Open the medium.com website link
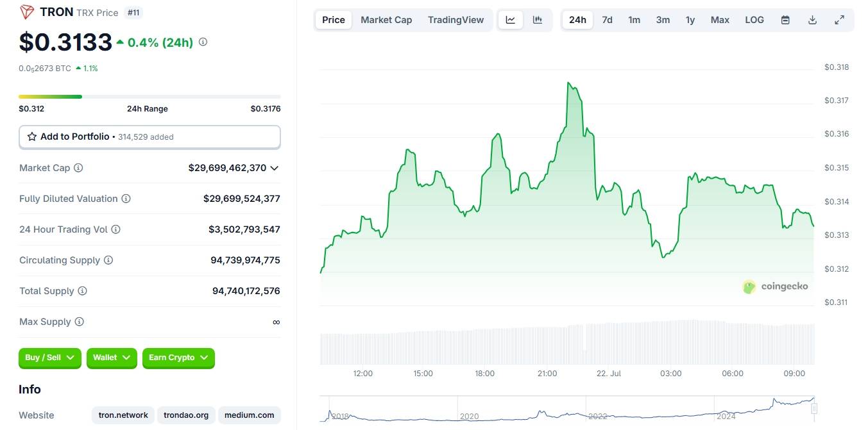This screenshot has width=868, height=430. point(250,415)
